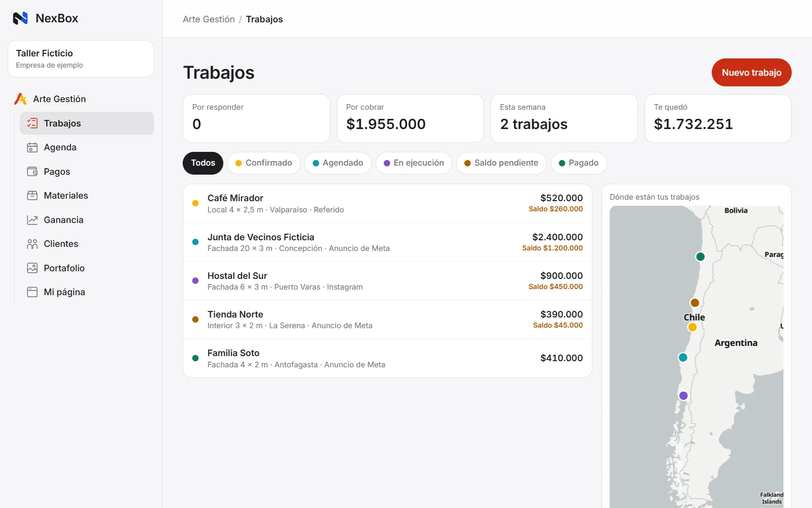Click Saldo $45.000 on Tienda Norte
This screenshot has width=812, height=508.
coord(558,325)
